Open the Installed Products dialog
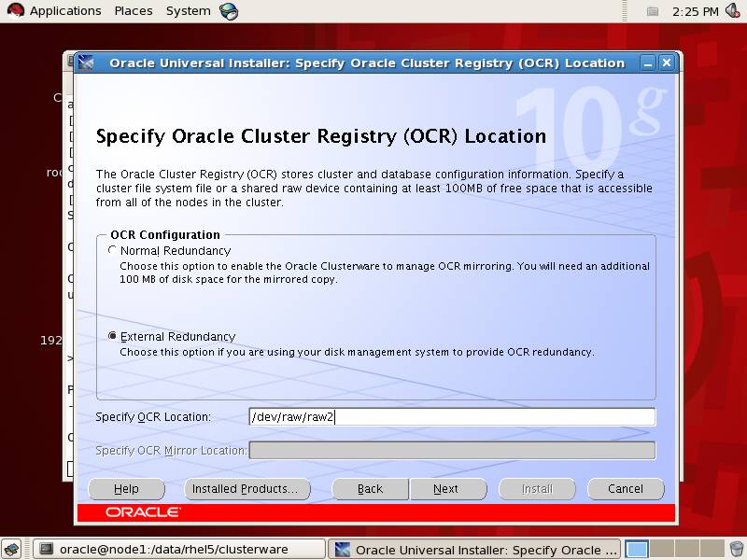Image resolution: width=747 pixels, height=560 pixels. point(247,489)
